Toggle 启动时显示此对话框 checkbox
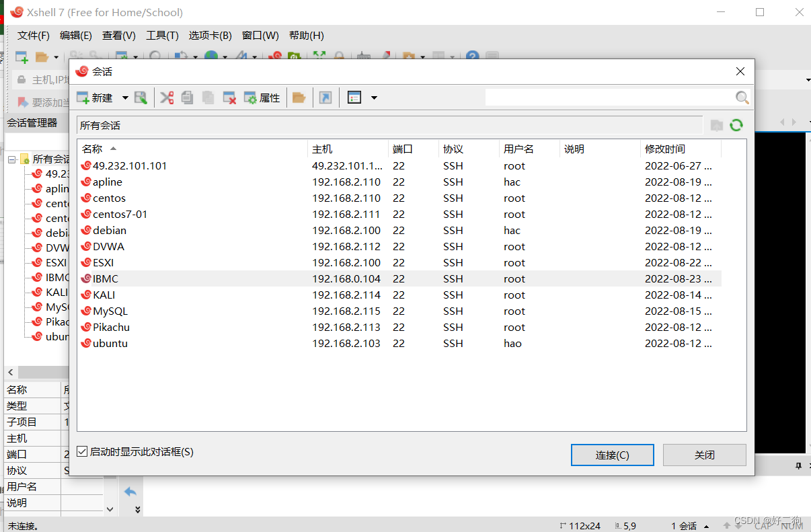The width and height of the screenshot is (811, 532). [82, 452]
